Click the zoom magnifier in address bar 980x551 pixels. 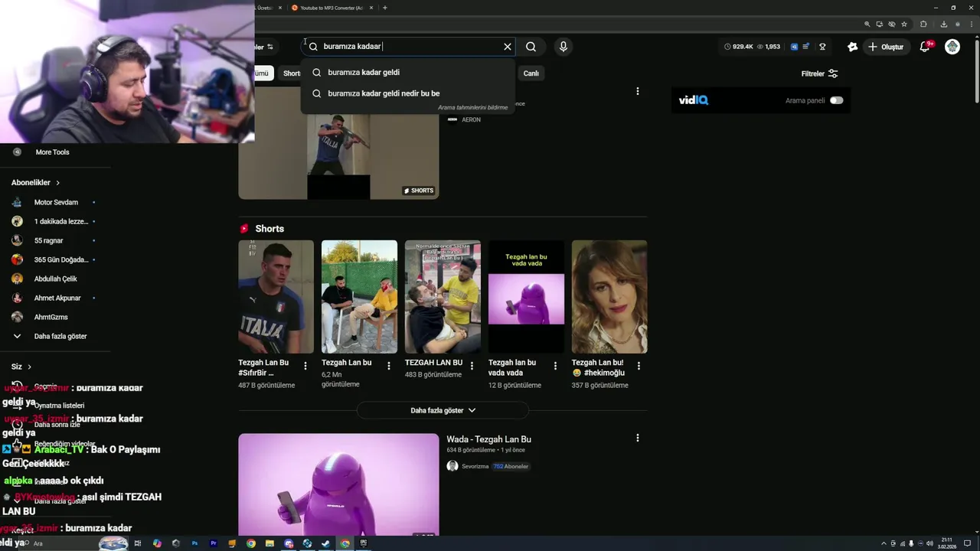point(867,24)
